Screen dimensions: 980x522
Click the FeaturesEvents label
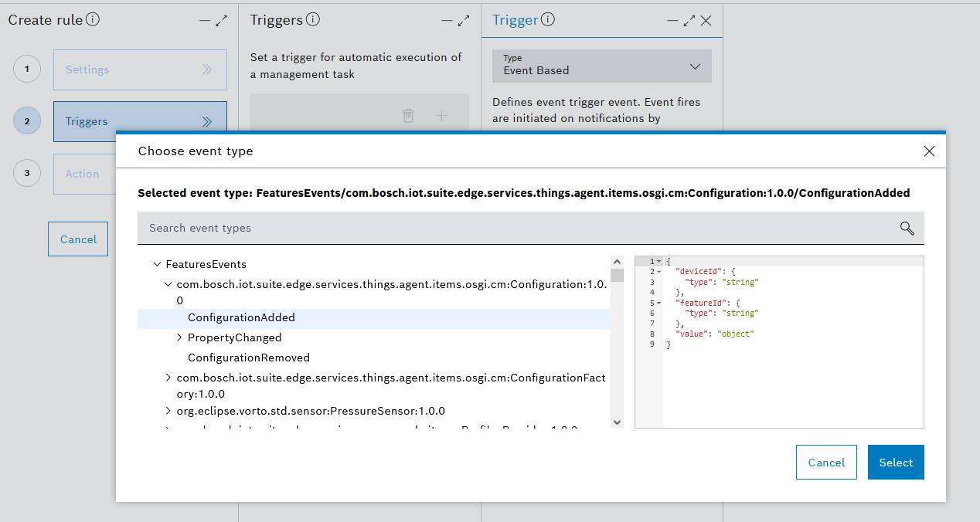[x=206, y=264]
